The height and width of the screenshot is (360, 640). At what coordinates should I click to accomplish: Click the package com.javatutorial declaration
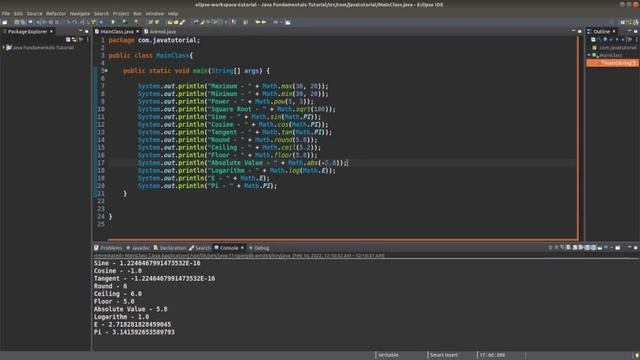click(x=154, y=40)
